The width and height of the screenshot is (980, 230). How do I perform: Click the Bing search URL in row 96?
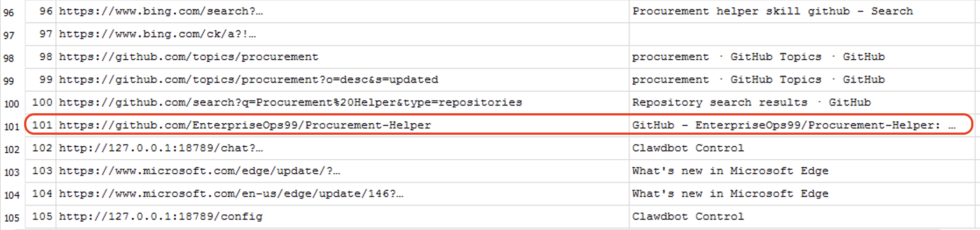tap(161, 11)
